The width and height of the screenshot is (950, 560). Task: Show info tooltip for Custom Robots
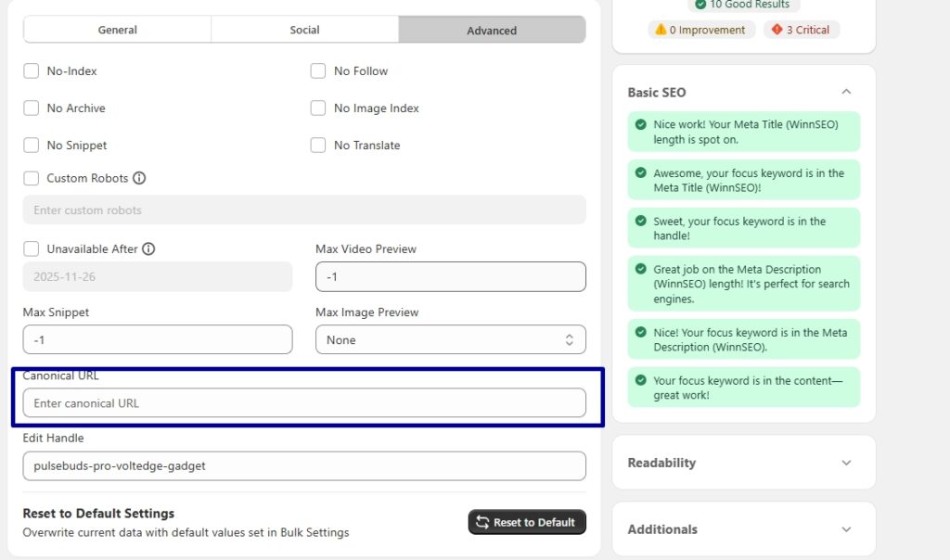[139, 178]
